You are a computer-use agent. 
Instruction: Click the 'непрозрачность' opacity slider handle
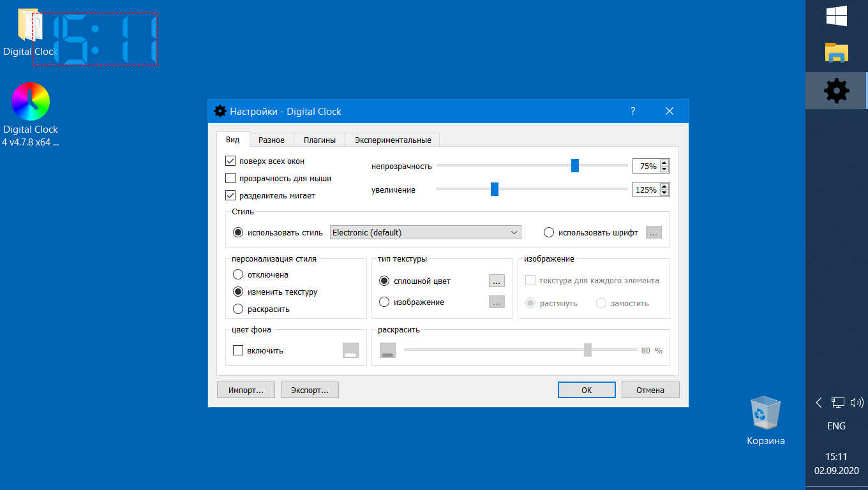(575, 166)
